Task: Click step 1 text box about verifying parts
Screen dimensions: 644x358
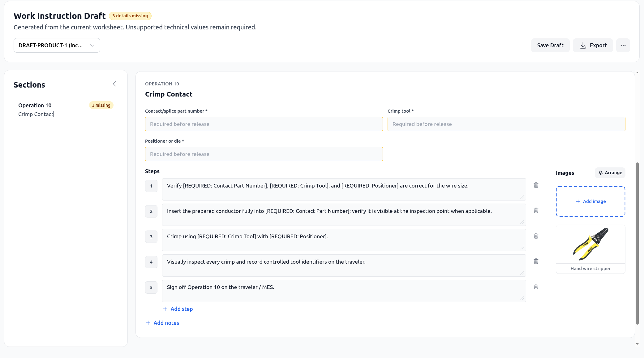Action: pyautogui.click(x=344, y=189)
